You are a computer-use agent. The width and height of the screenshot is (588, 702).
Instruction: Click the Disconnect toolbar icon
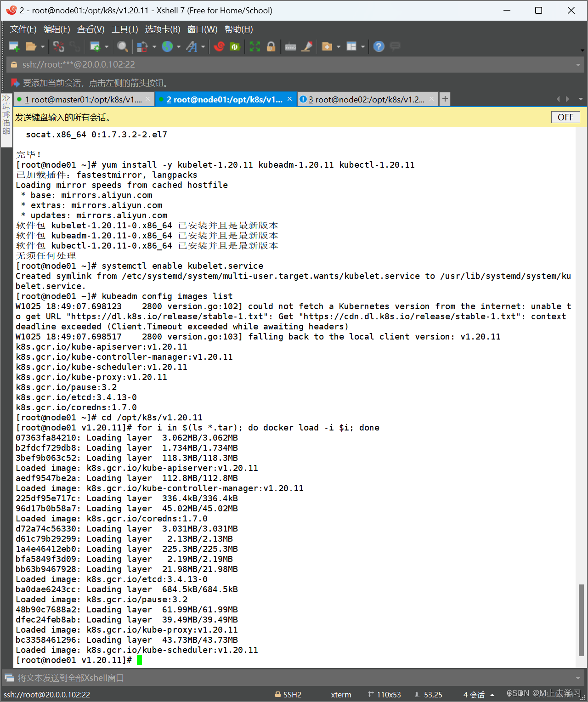coord(59,46)
